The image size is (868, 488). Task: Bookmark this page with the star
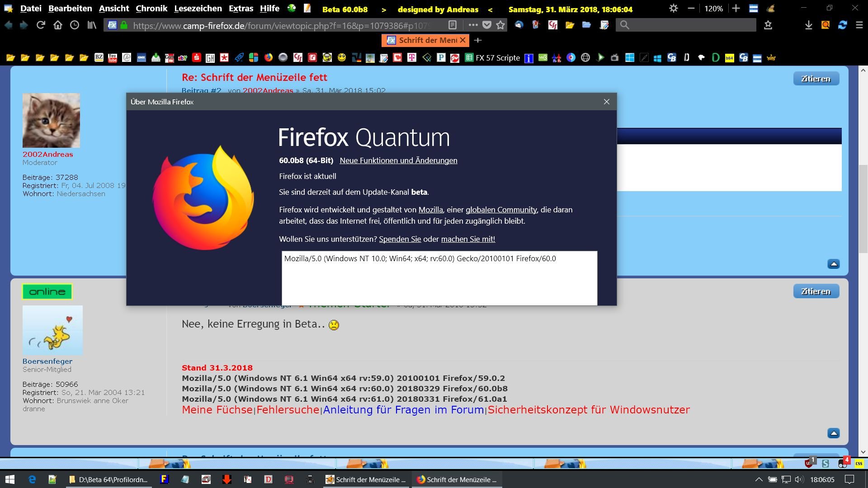point(500,25)
